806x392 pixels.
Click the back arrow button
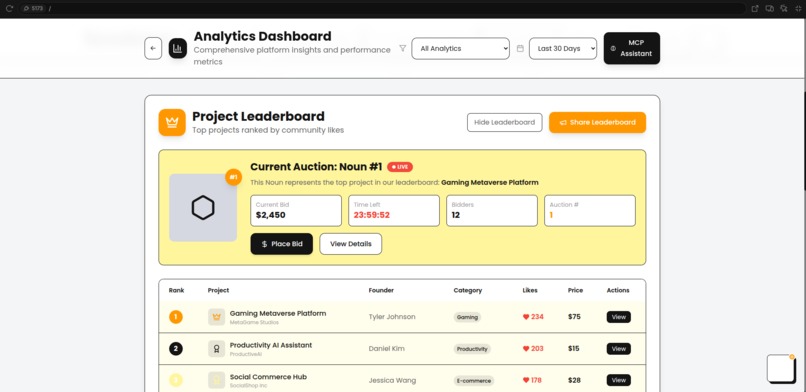(153, 48)
